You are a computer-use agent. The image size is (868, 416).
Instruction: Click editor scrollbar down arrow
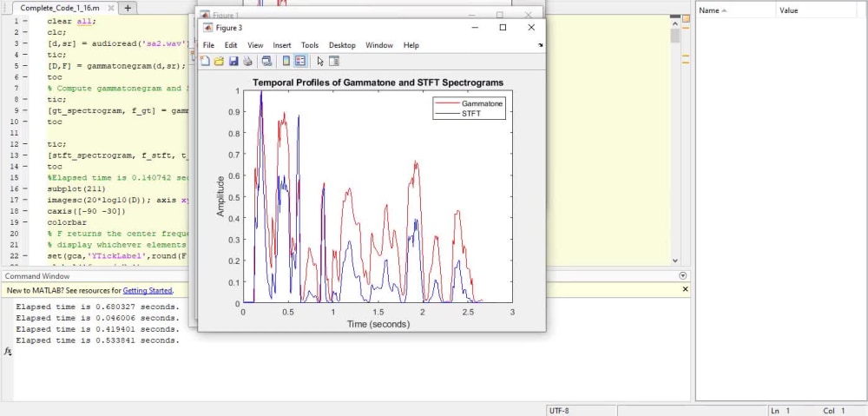point(674,261)
